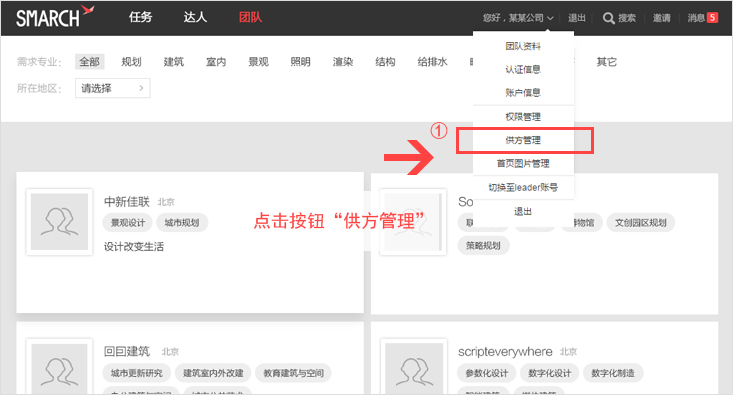Choose 首页图片管理 from the account menu

coord(523,164)
